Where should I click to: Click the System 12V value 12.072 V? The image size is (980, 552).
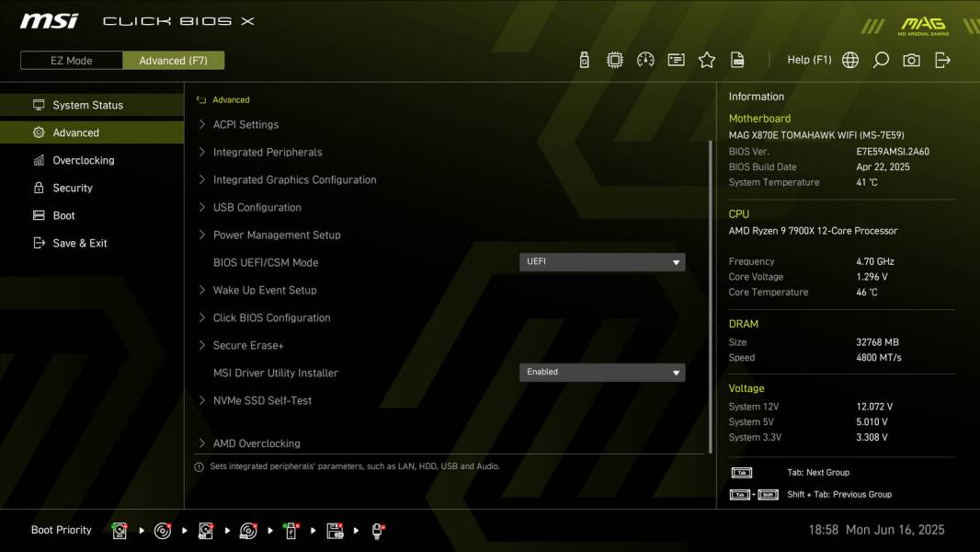(x=874, y=407)
